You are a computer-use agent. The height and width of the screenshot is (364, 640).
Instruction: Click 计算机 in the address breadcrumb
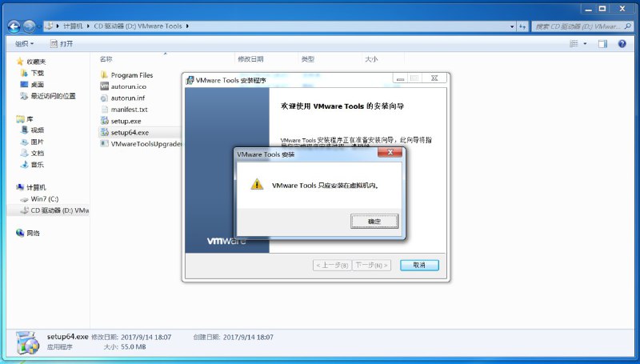(x=73, y=26)
